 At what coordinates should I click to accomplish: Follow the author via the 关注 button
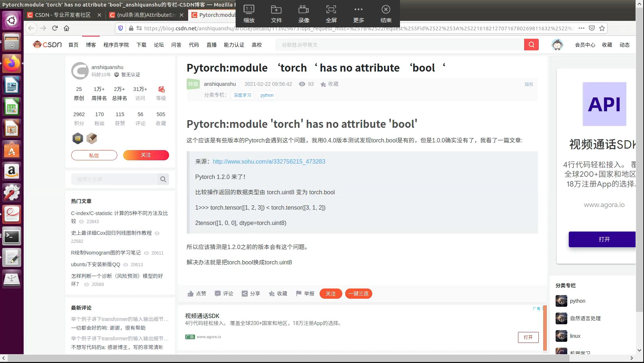146,155
